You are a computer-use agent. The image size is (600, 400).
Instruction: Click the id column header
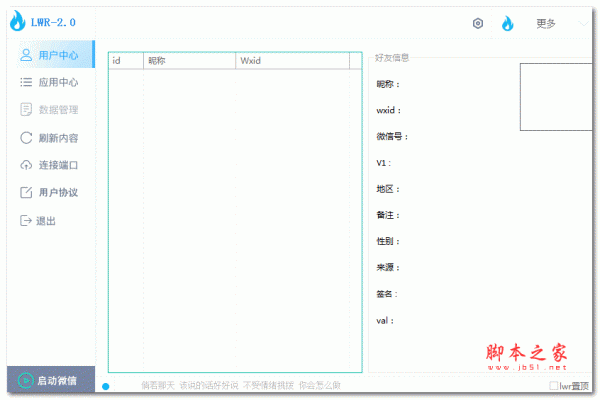coord(126,61)
